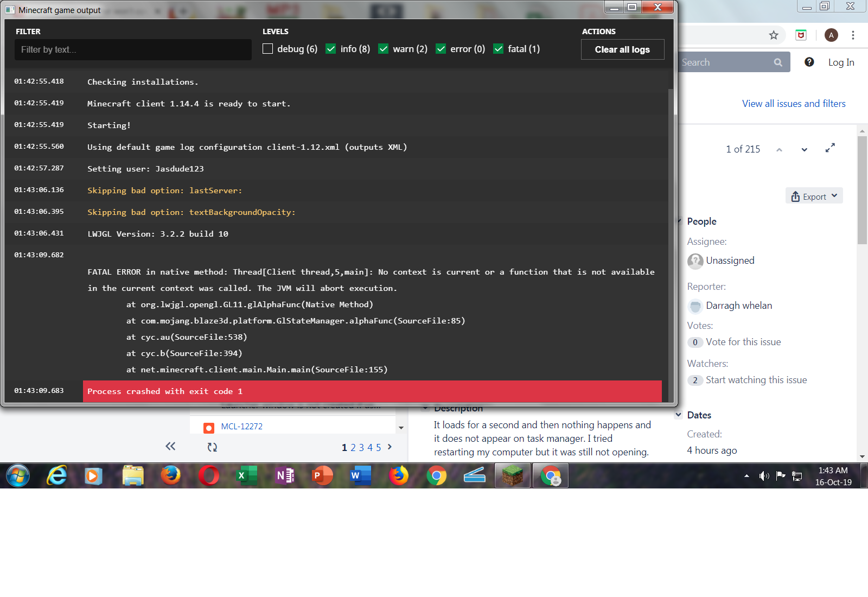Click the help question mark icon
The width and height of the screenshot is (868, 597).
point(809,62)
